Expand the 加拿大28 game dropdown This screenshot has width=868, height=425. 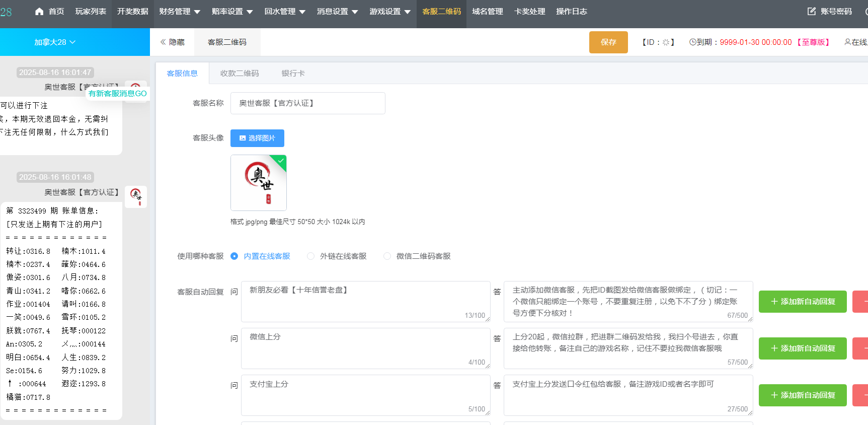[55, 42]
